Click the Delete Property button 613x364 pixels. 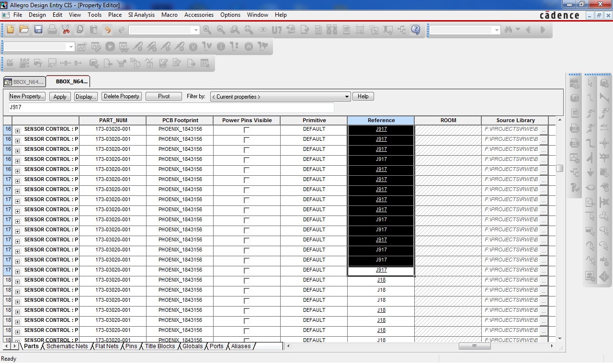(121, 96)
